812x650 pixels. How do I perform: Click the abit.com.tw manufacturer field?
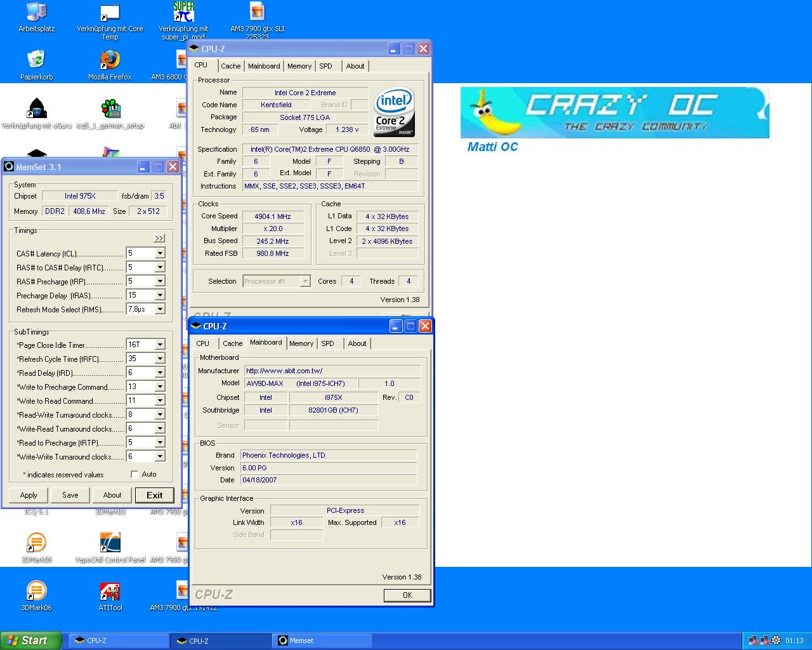coord(332,371)
